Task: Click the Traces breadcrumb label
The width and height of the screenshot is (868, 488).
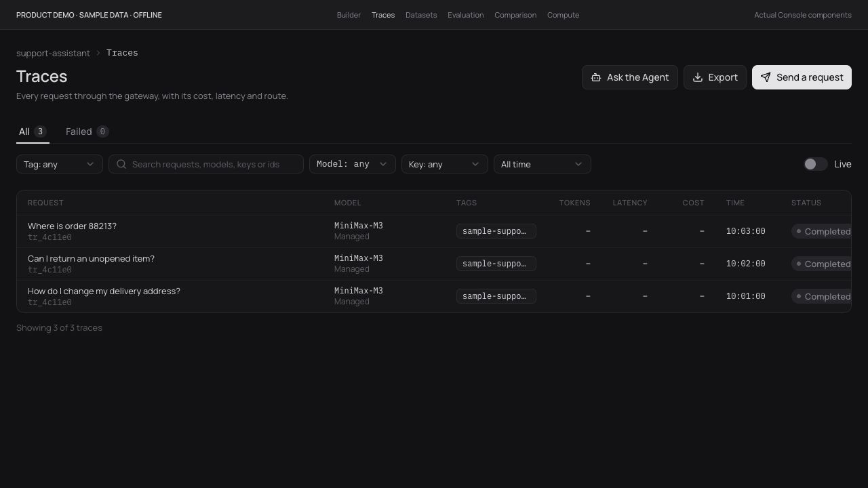Action: (122, 53)
